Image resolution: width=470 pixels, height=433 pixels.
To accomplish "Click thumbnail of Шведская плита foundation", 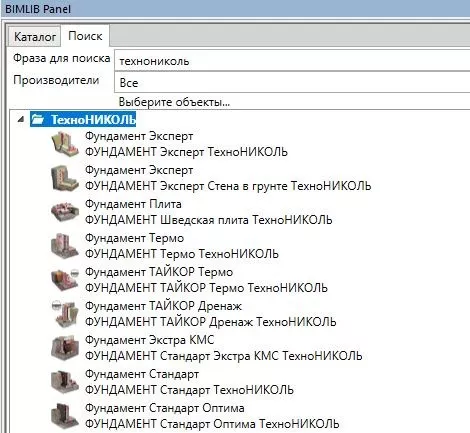I will click(65, 212).
